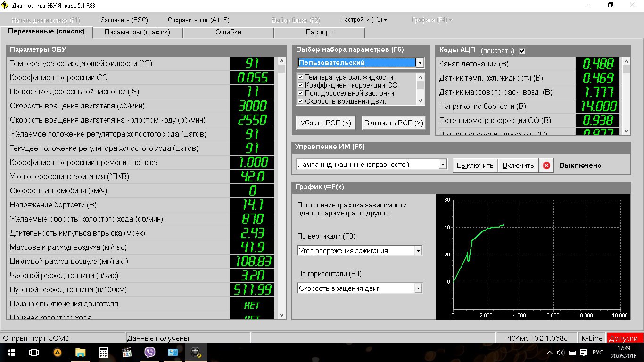This screenshot has width=644, height=362.
Task: Switch to the Паспорт tab
Action: point(319,32)
